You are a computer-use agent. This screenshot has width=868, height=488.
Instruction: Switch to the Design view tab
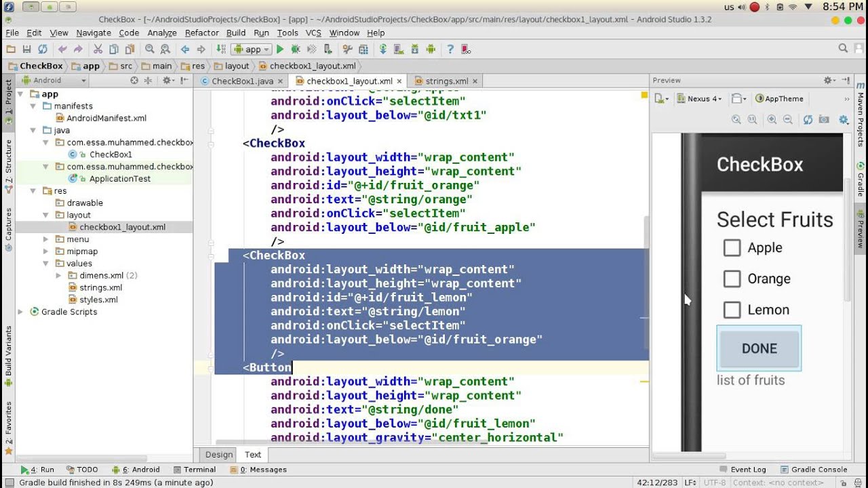tap(218, 455)
